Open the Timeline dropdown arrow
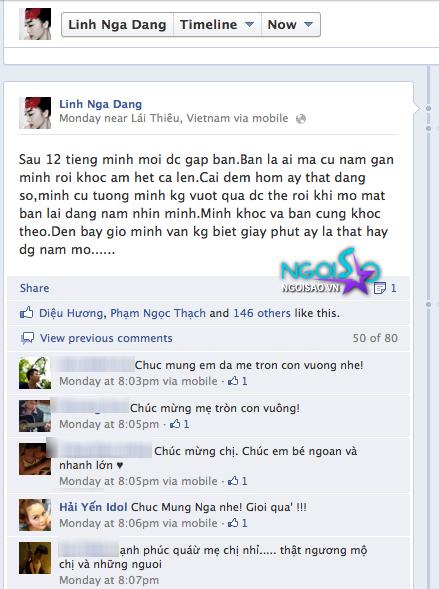The image size is (439, 589). (x=249, y=24)
